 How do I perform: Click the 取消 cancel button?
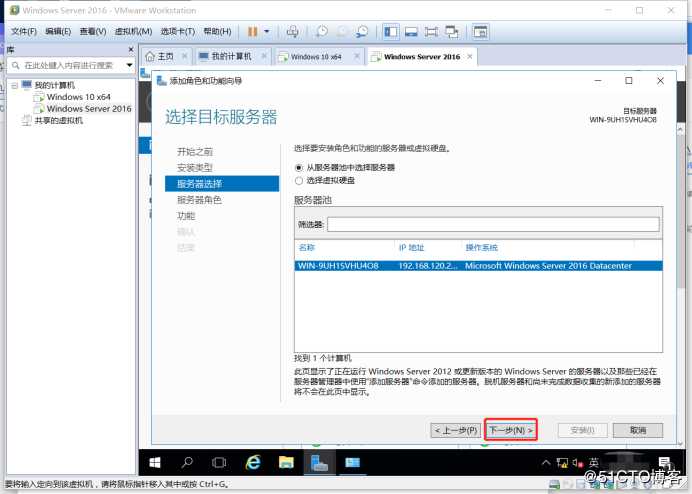click(638, 430)
